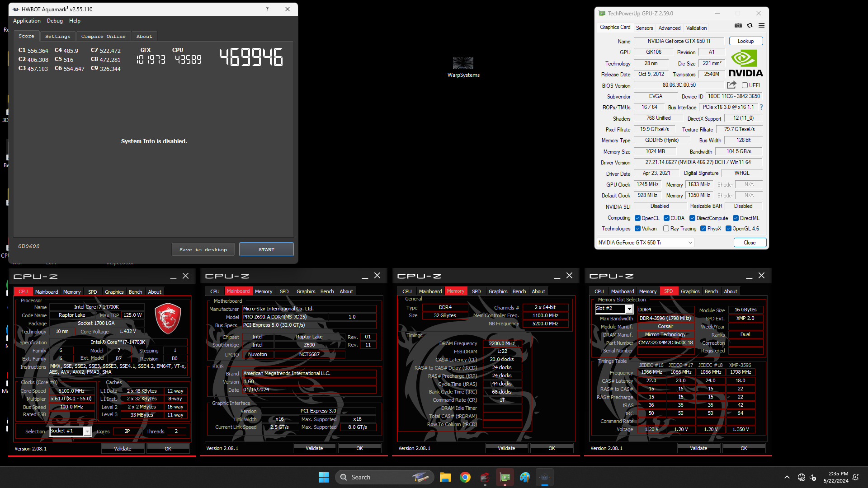
Task: Click the BIOS share/export icon in GPU-Z
Action: tap(731, 85)
